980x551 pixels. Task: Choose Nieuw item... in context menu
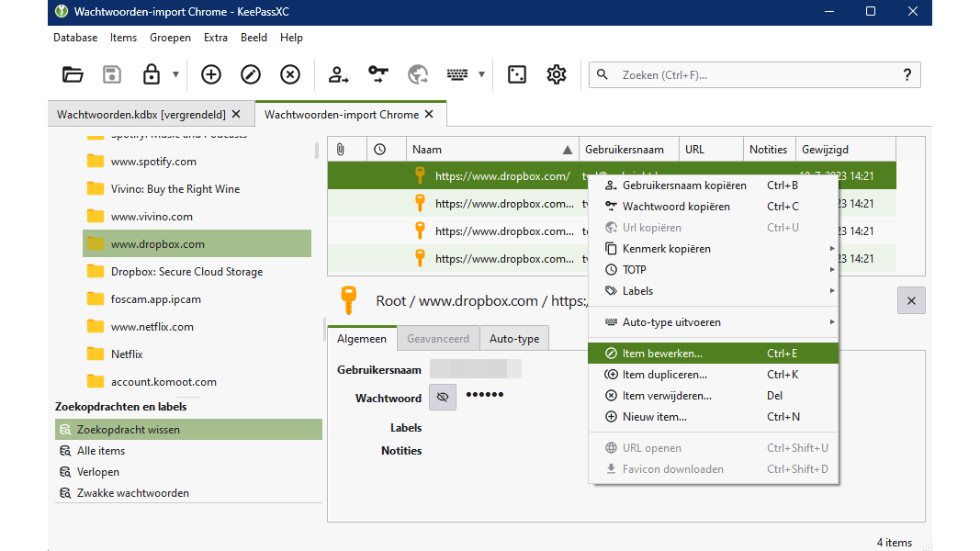pos(713,417)
